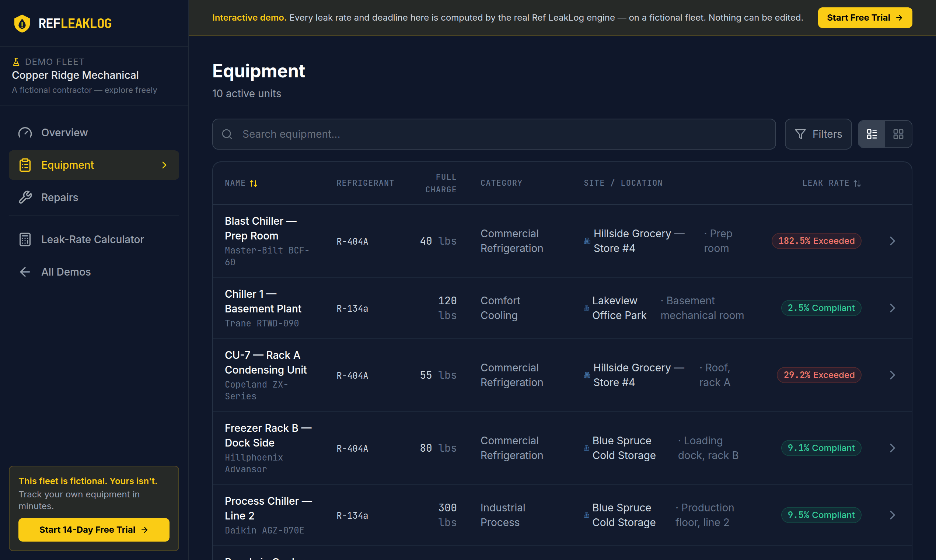
Task: Click Industrial Process category cell
Action: pos(503,515)
